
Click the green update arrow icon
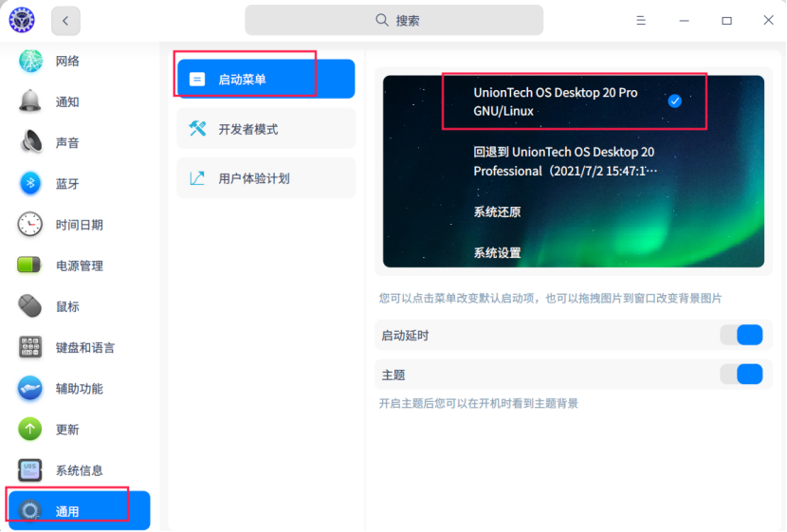pyautogui.click(x=30, y=430)
